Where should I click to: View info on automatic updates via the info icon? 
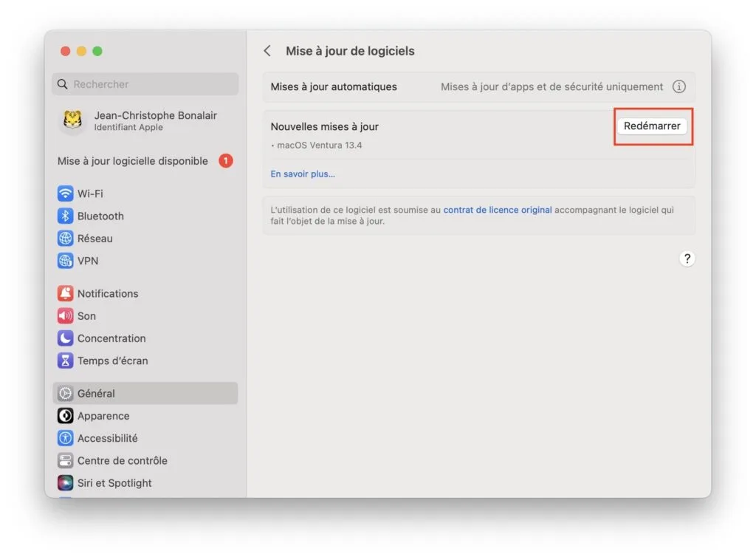(x=678, y=86)
